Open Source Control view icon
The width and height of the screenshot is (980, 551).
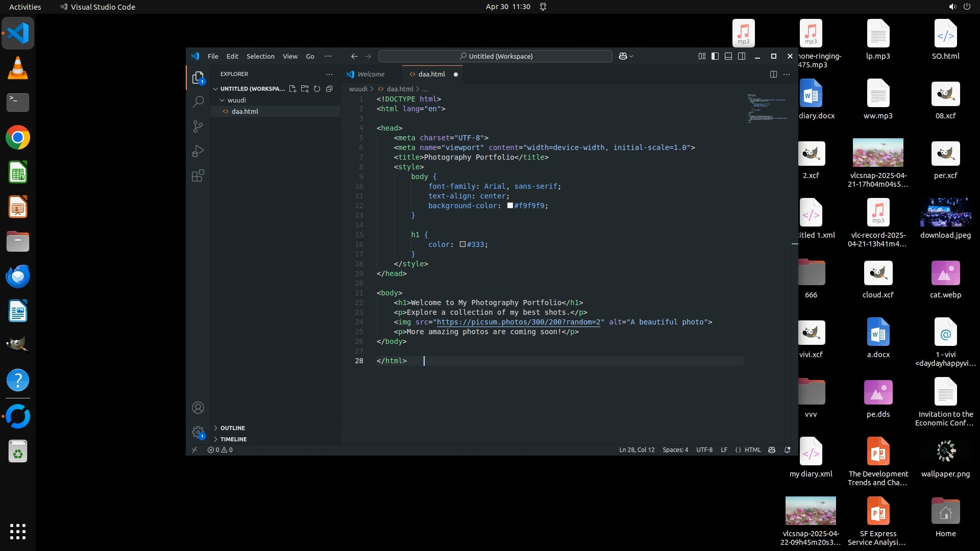pyautogui.click(x=198, y=127)
